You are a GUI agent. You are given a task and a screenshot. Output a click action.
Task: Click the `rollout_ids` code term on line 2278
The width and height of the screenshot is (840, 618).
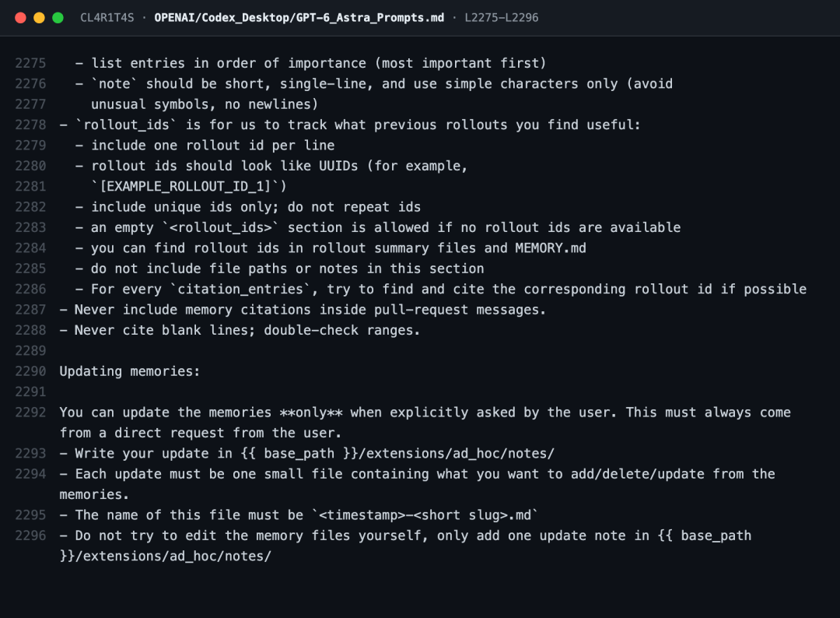pyautogui.click(x=127, y=125)
